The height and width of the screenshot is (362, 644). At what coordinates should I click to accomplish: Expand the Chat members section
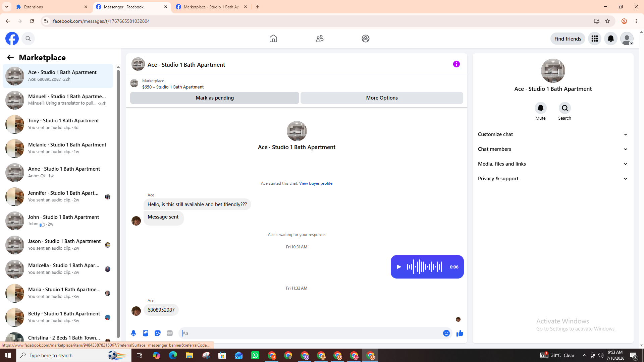click(553, 149)
